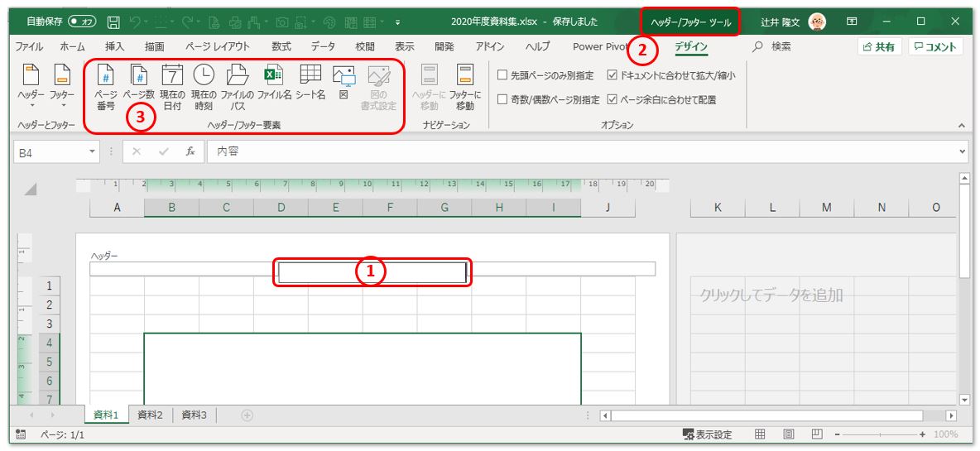Click Go to Footer (フッターに移動)
This screenshot has height=451, width=980.
[465, 88]
